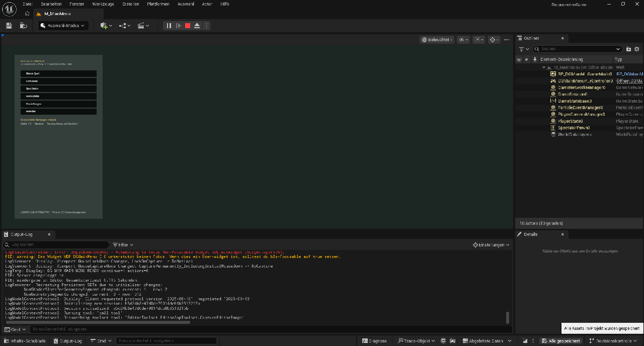The image size is (644, 346).
Task: Click the home icon left of M_MainMenu tab
Action: (x=27, y=14)
